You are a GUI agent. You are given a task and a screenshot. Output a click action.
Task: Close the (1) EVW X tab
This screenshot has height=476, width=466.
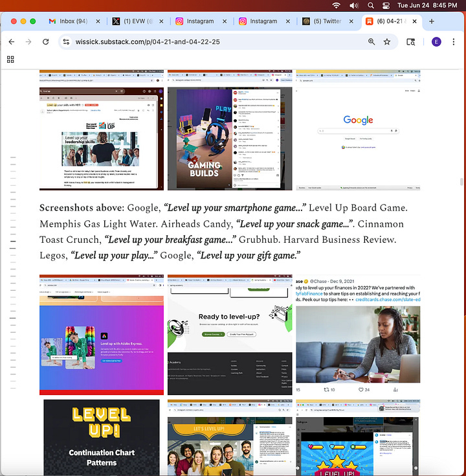coord(161,21)
